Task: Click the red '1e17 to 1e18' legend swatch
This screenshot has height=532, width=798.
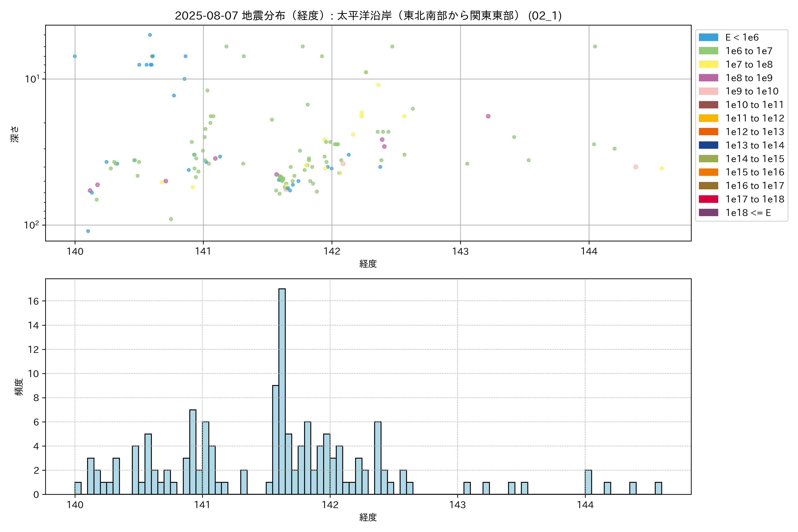Action: tap(708, 199)
